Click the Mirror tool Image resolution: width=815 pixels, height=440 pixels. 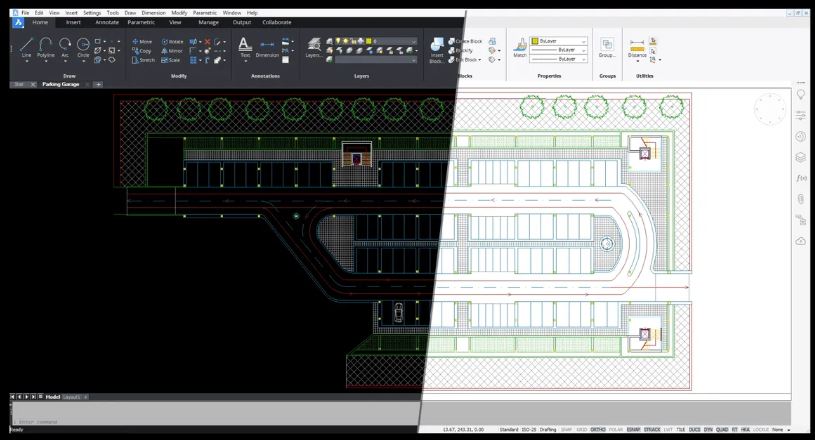(172, 51)
